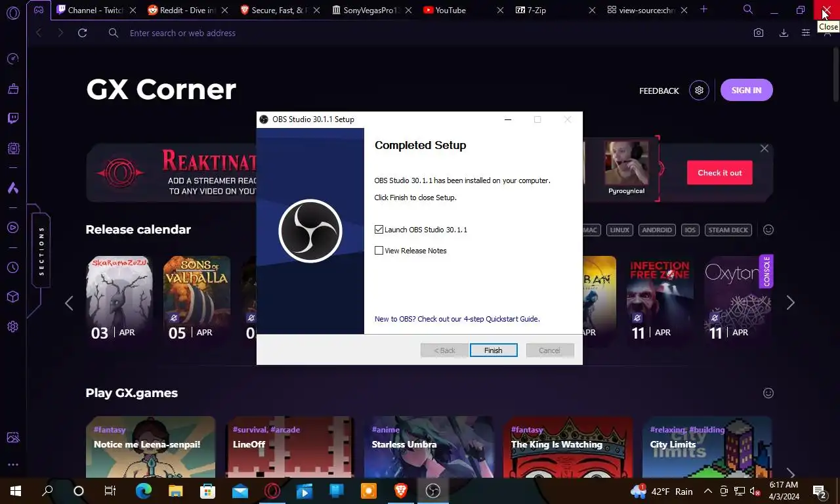This screenshot has height=504, width=840.
Task: Close the YouTube tab
Action: [501, 10]
